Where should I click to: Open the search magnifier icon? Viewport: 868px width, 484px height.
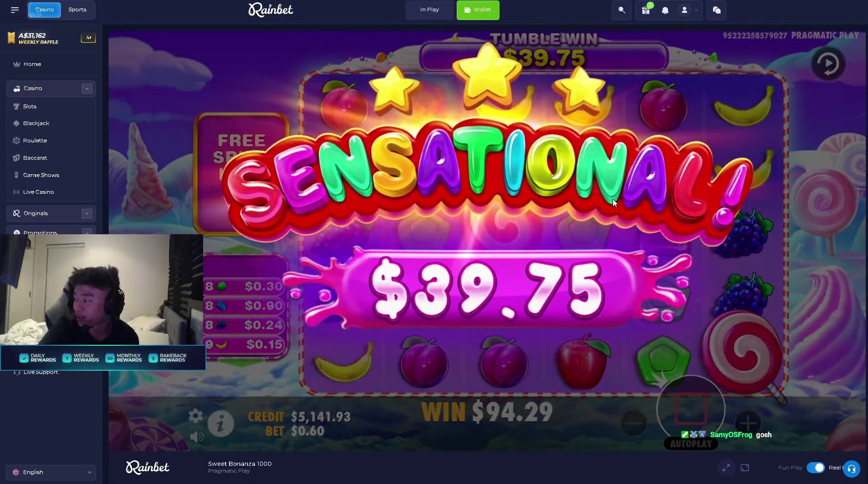click(x=621, y=10)
